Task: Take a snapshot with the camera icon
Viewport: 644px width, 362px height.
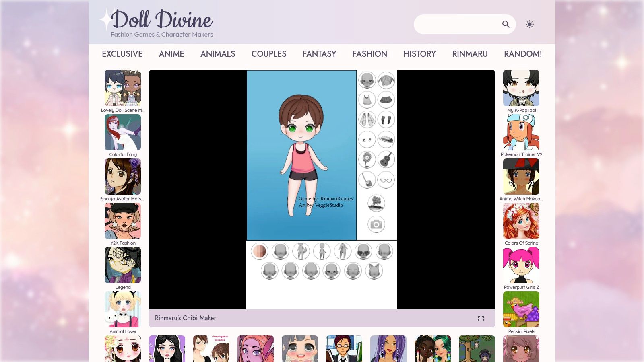Action: (x=376, y=224)
